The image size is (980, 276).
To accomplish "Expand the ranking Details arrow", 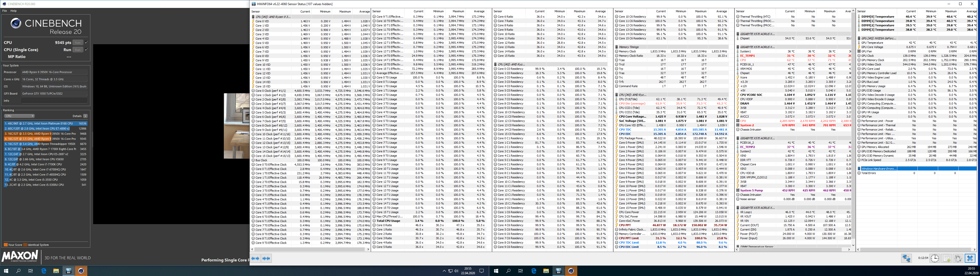I will (85, 116).
